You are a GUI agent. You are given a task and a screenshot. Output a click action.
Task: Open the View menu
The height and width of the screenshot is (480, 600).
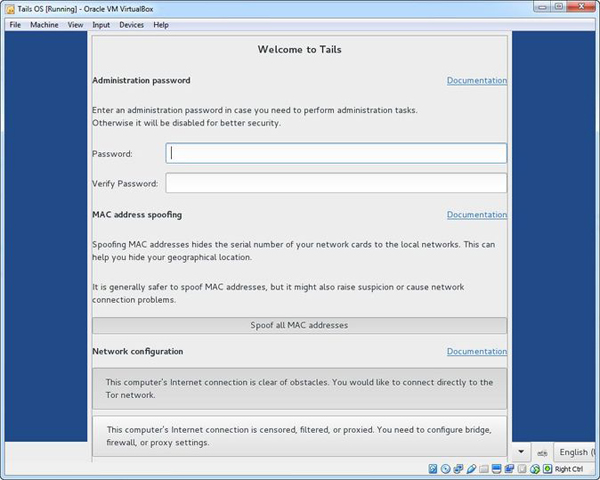75,25
